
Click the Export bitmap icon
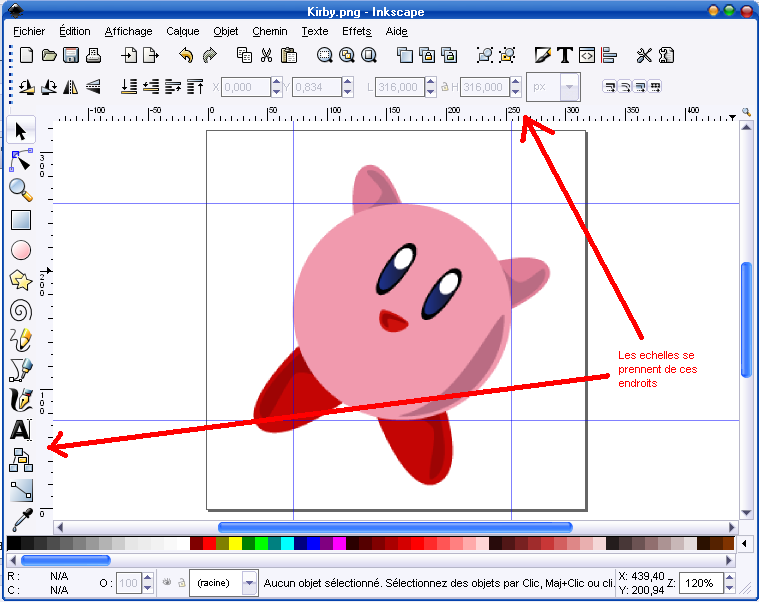tap(151, 55)
